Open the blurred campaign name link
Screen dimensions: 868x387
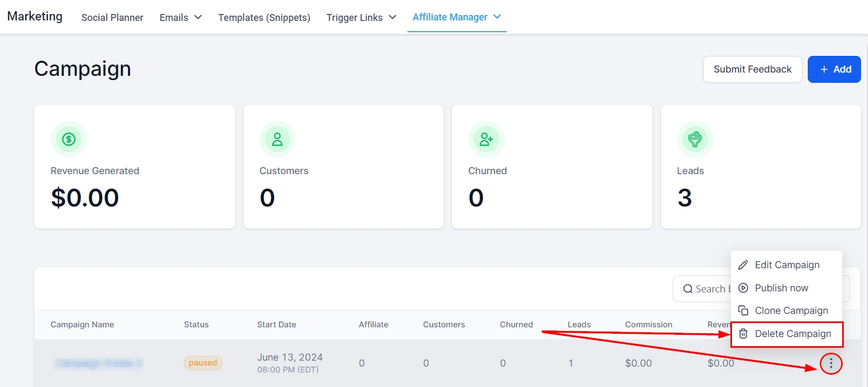tap(98, 364)
